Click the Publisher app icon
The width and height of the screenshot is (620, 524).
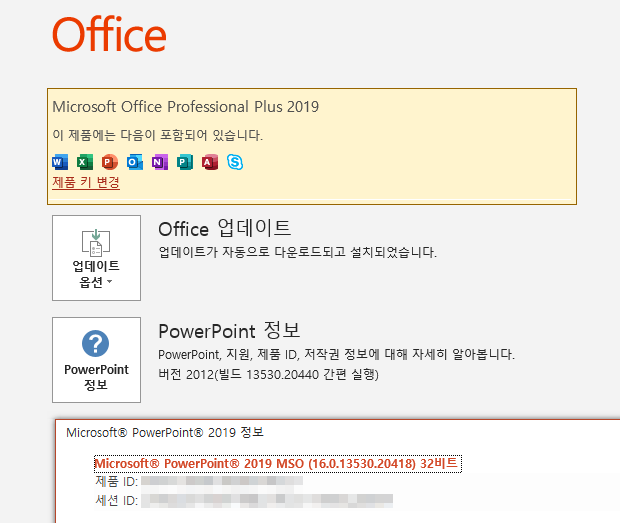(185, 162)
